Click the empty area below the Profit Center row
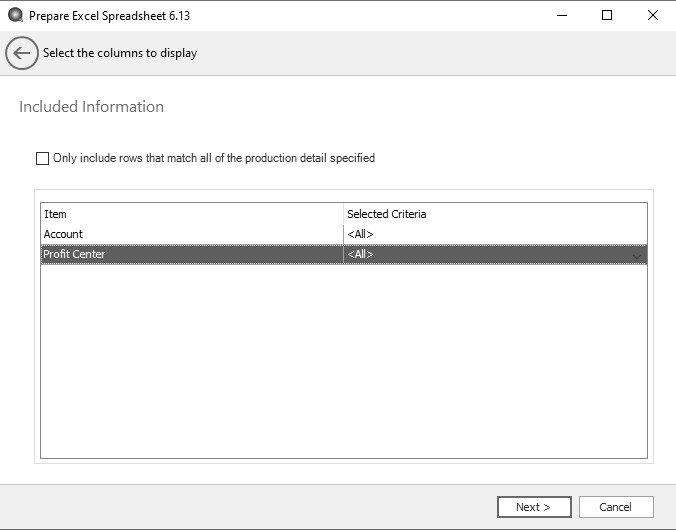 [343, 360]
